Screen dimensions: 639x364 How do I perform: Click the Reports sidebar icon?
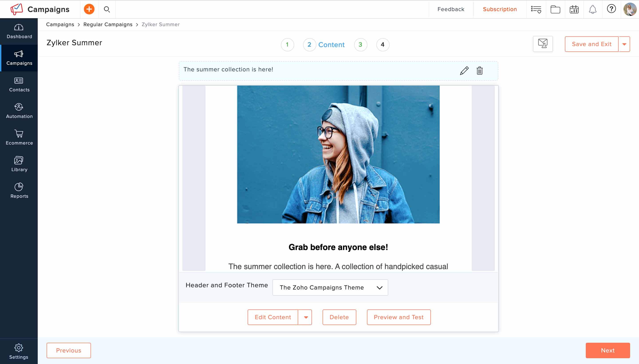[x=19, y=190]
